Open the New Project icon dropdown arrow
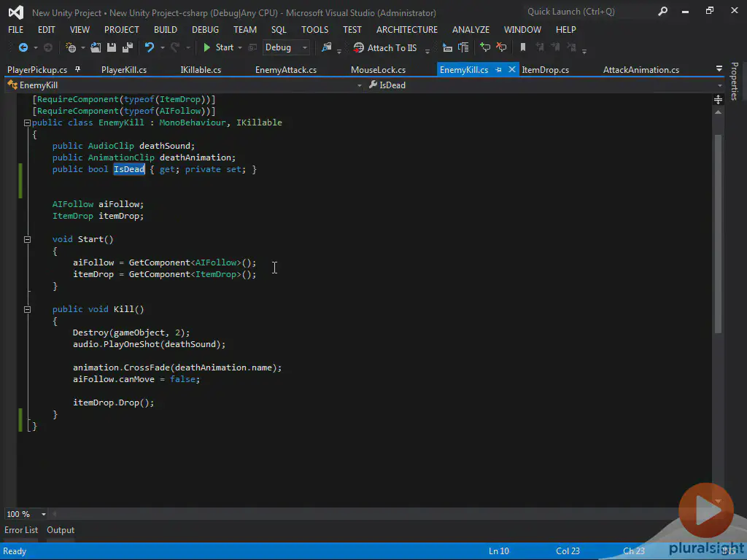The width and height of the screenshot is (747, 560). pos(83,47)
